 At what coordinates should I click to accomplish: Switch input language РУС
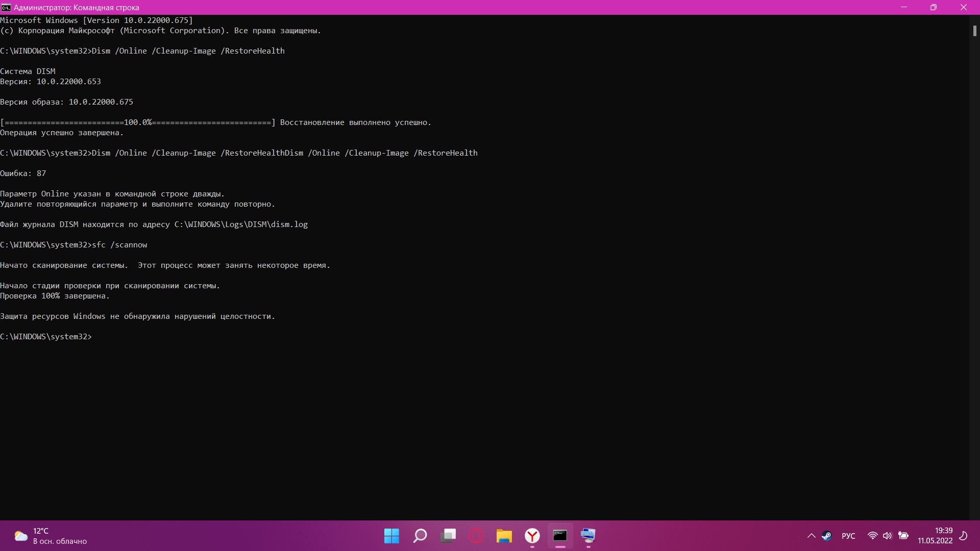(x=848, y=536)
